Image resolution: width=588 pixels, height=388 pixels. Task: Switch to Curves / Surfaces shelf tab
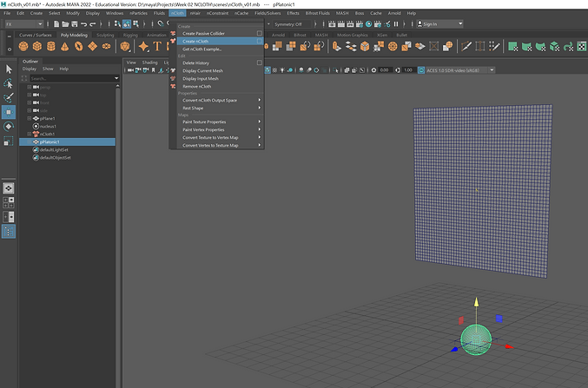pos(36,35)
